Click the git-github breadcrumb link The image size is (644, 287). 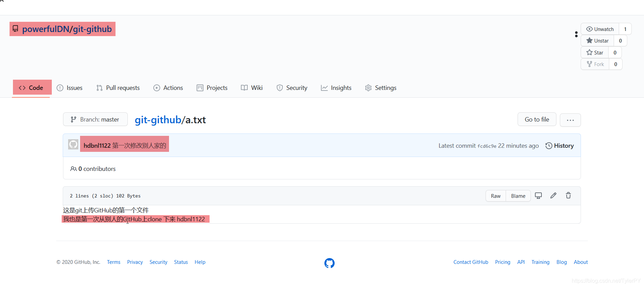(x=158, y=120)
